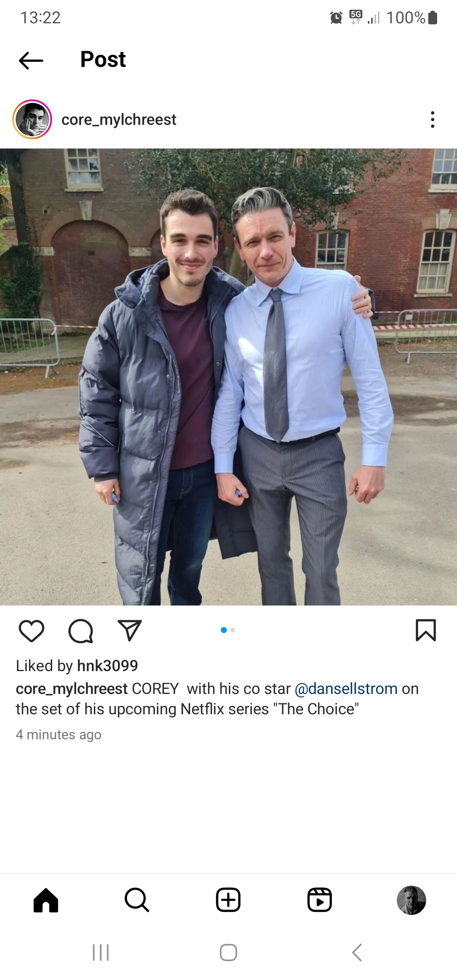Tap the back arrow next to Post

[x=31, y=61]
